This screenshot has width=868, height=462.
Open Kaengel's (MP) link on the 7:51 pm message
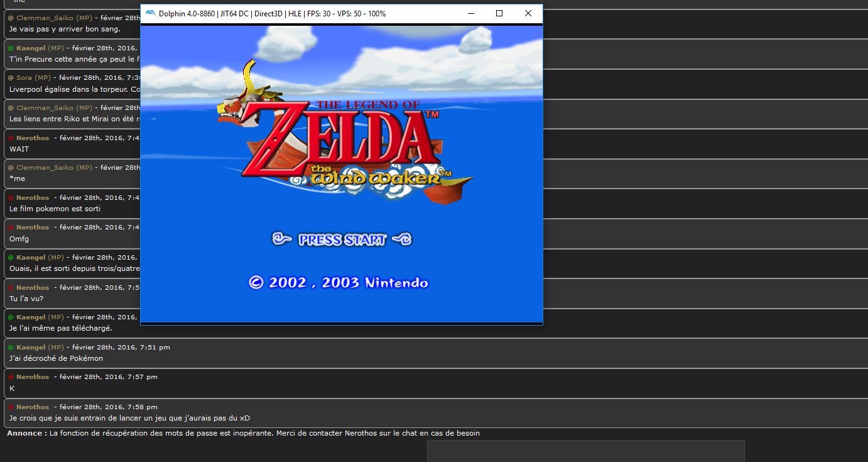(56, 348)
